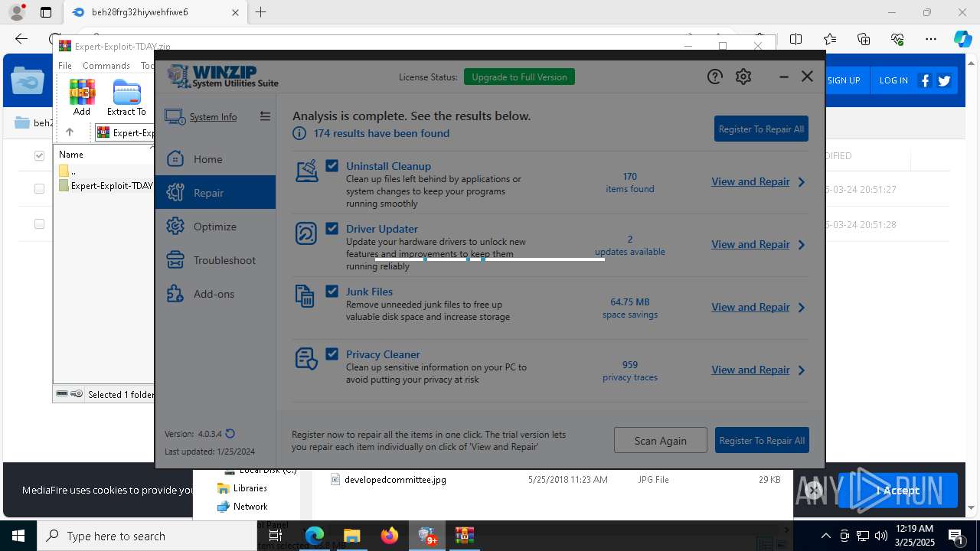980x551 pixels.
Task: Tick MediaFire first file row checkbox
Action: (39, 189)
